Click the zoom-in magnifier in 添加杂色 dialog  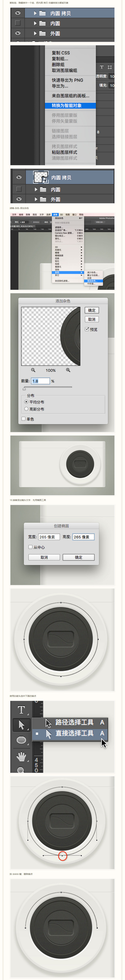click(68, 370)
